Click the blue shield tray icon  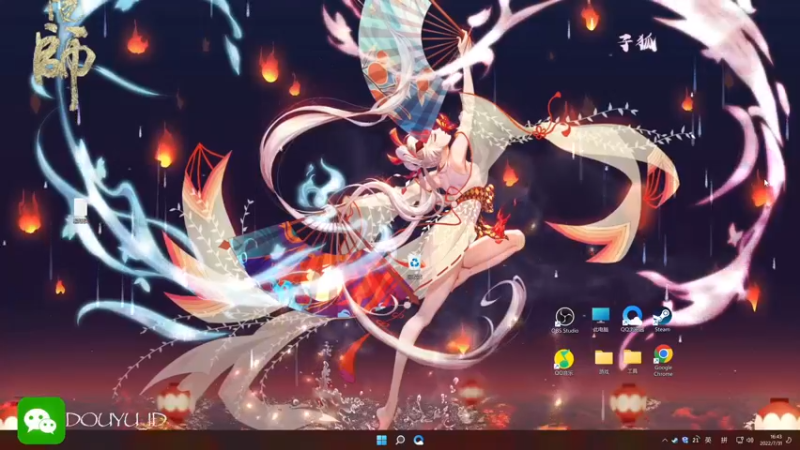click(685, 440)
